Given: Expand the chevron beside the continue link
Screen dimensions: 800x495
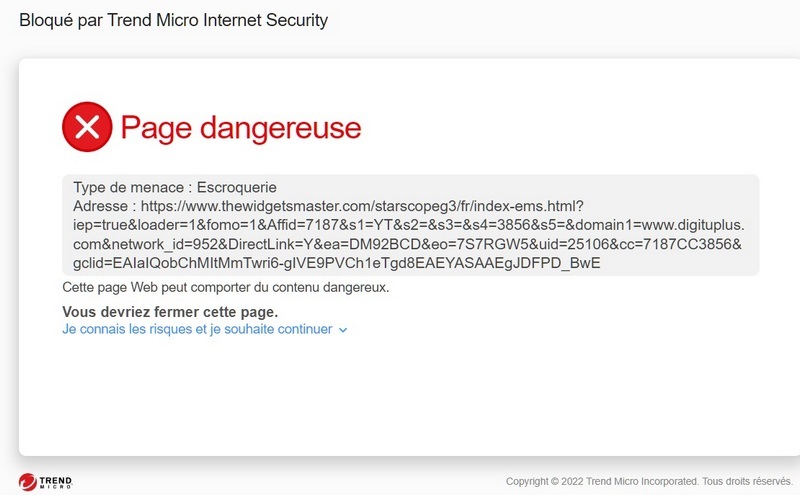Looking at the screenshot, I should 343,329.
